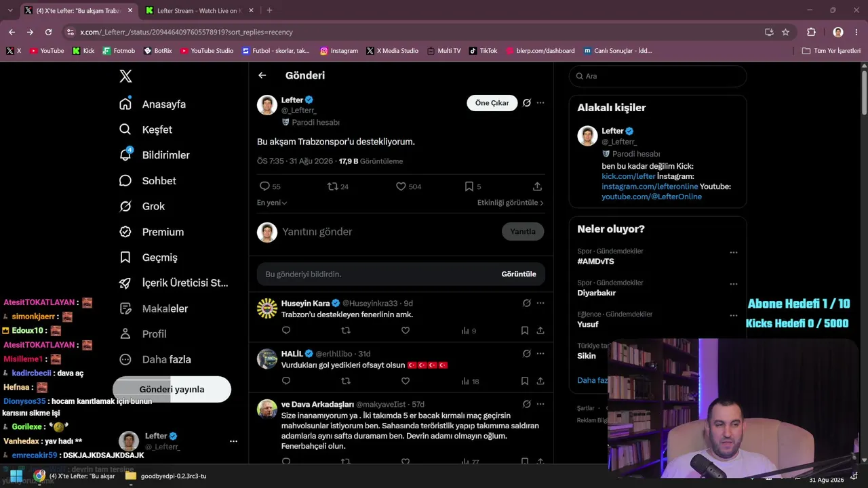
Task: Open the YouTube Studio bookmark
Action: (207, 51)
